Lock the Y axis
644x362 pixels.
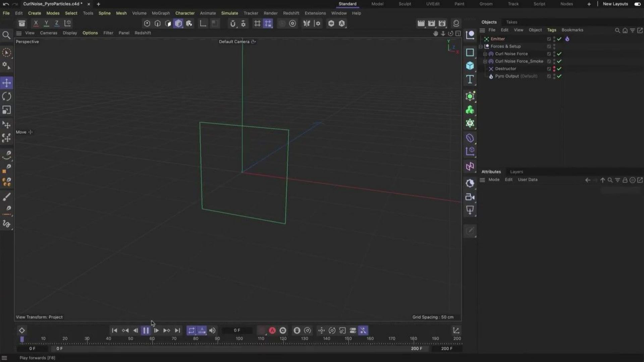tap(46, 23)
